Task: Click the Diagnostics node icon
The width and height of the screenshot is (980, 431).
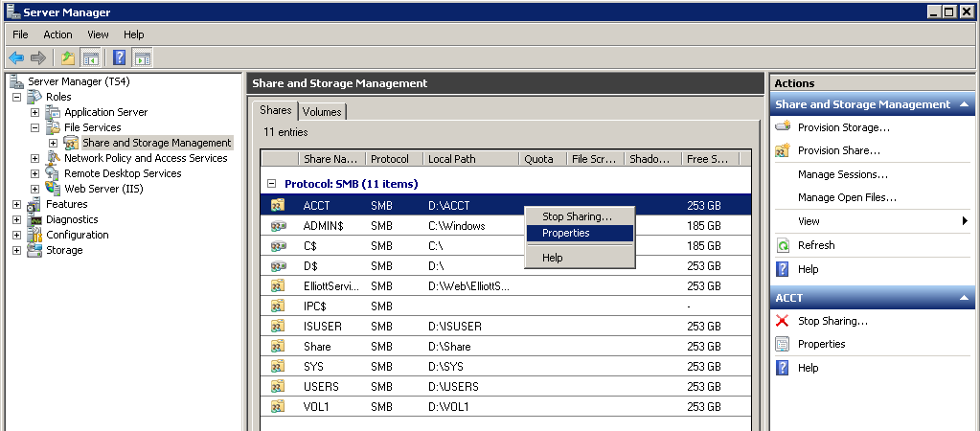Action: click(x=35, y=219)
